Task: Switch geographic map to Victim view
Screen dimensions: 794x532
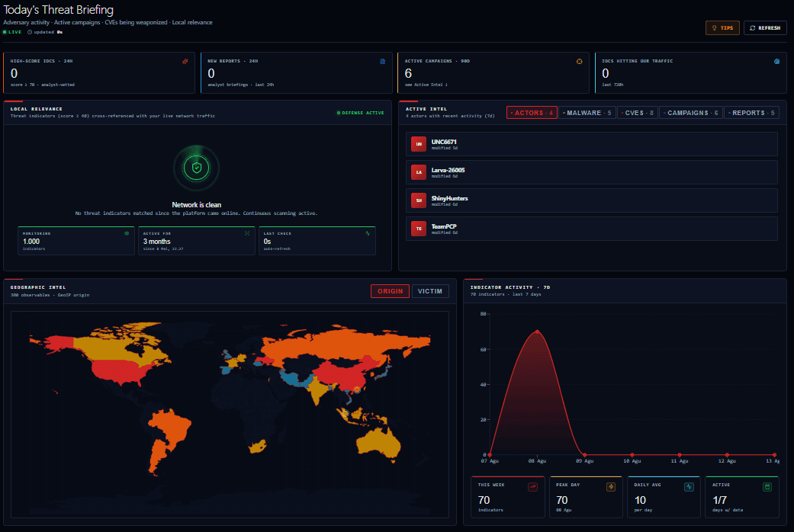Action: (430, 291)
